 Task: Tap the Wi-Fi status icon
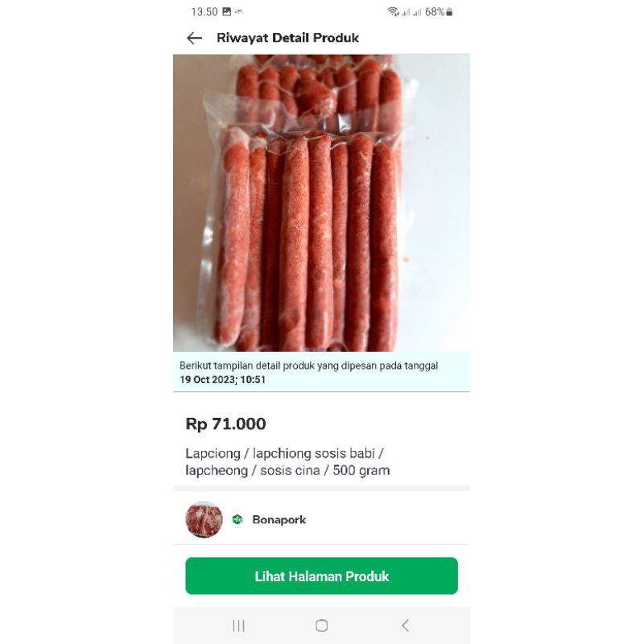(x=393, y=12)
